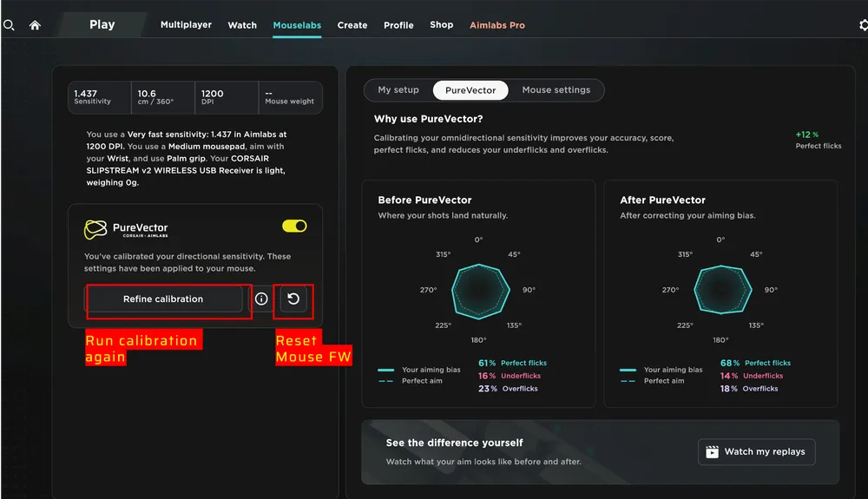This screenshot has height=499, width=868.
Task: Click the After PureVector radar chart
Action: click(722, 290)
